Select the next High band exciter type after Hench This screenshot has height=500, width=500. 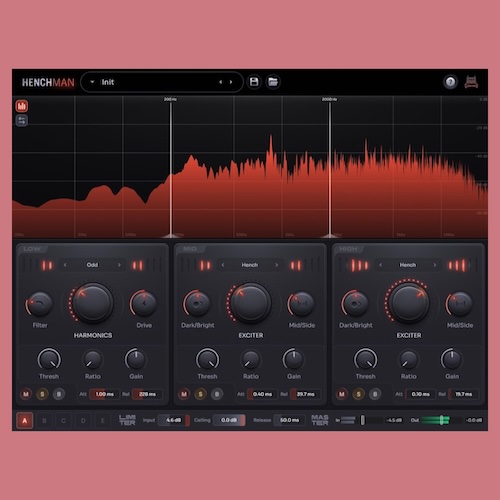pos(435,265)
